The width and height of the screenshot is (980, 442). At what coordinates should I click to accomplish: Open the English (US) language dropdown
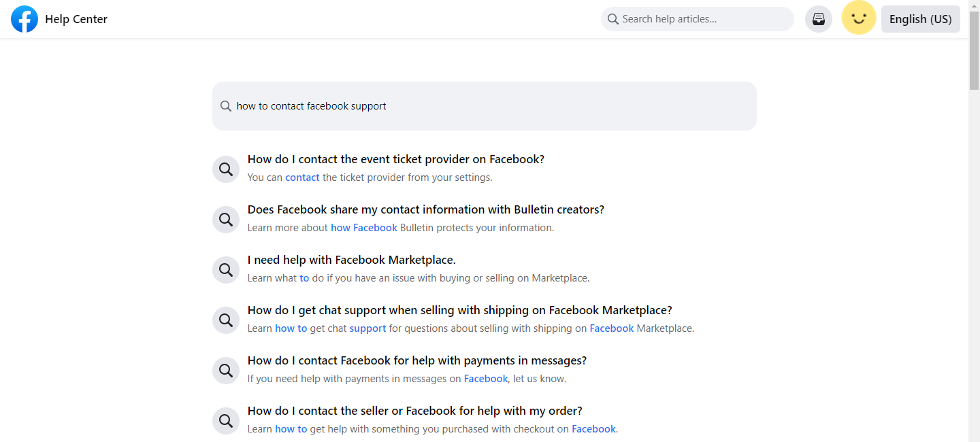click(x=920, y=19)
